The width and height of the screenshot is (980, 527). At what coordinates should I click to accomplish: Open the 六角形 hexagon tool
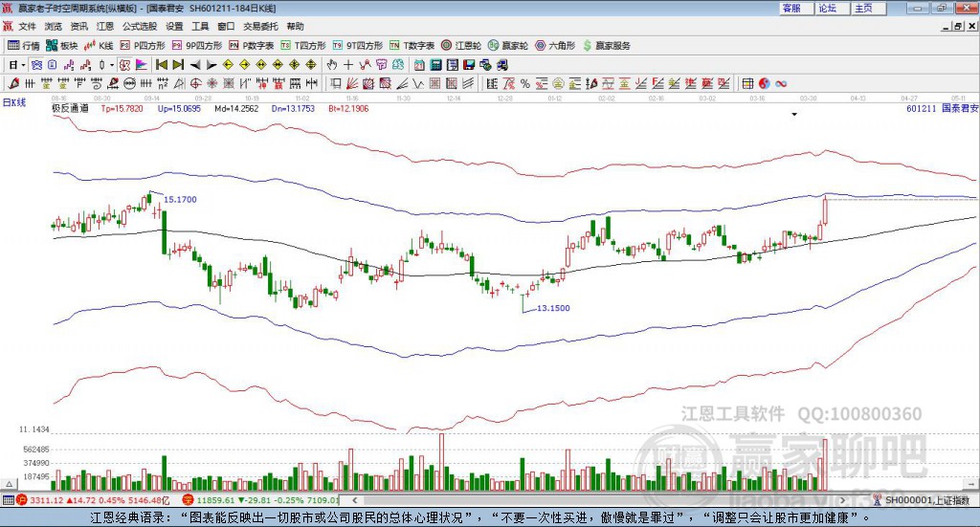[555, 46]
